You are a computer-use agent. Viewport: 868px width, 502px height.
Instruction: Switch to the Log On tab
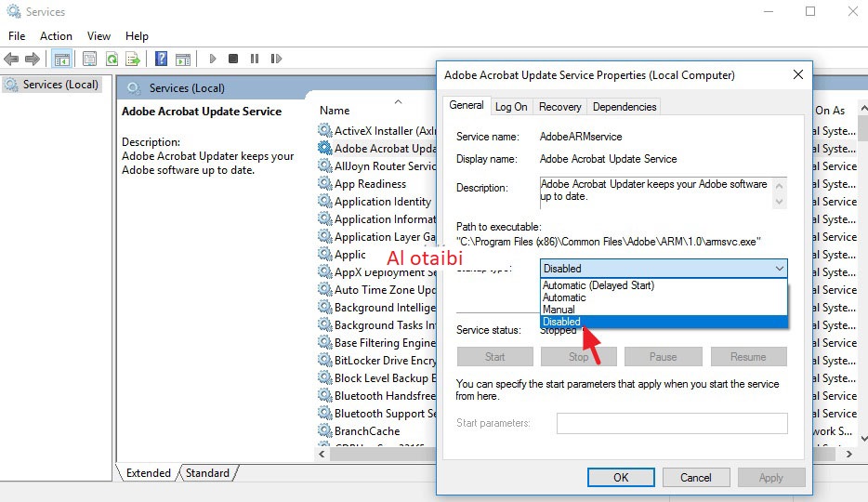point(511,107)
